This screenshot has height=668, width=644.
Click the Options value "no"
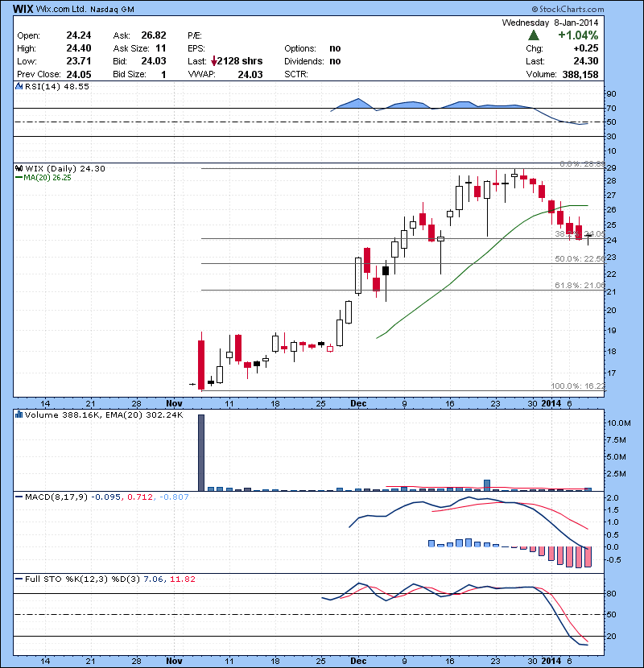coord(335,48)
